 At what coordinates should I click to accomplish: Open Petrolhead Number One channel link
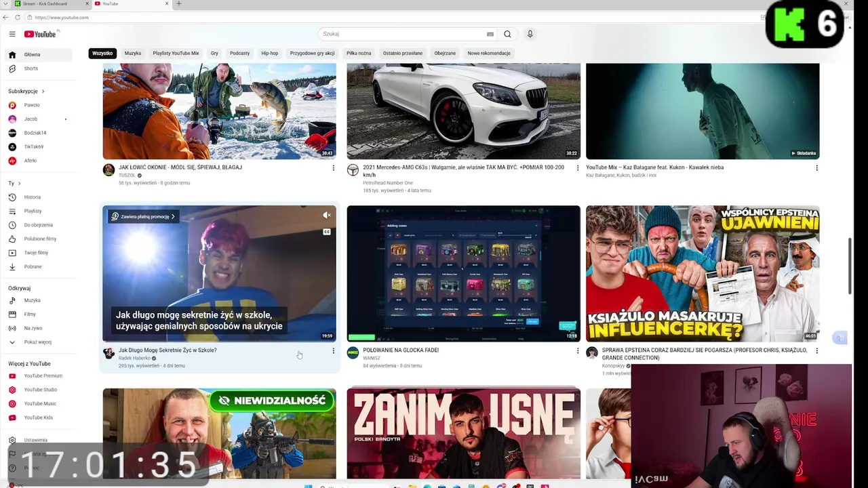pyautogui.click(x=388, y=183)
